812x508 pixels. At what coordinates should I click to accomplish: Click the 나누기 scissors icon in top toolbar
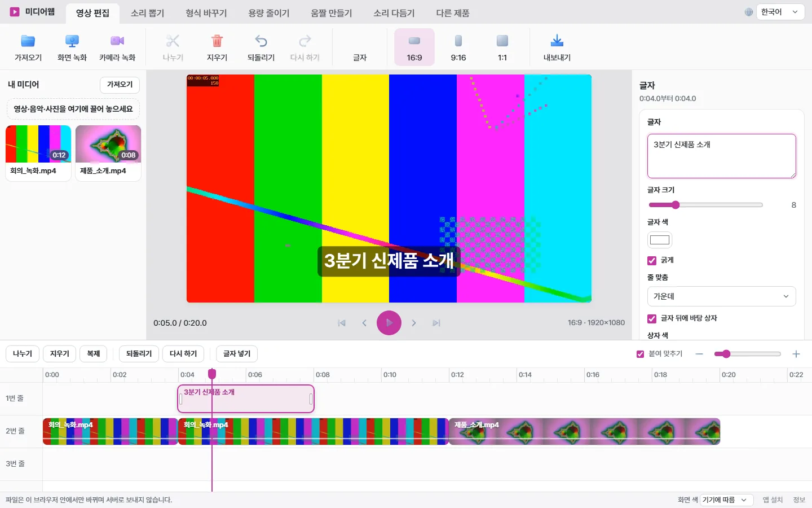click(173, 41)
